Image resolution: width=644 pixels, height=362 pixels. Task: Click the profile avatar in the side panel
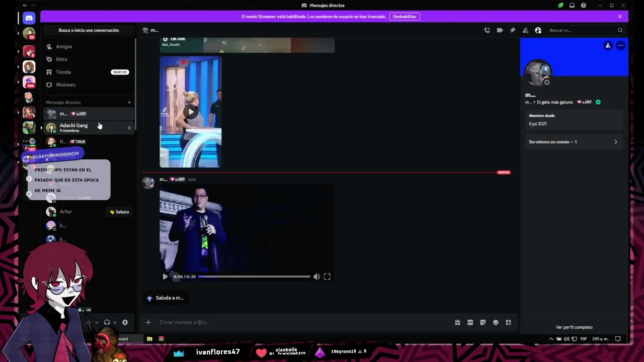pyautogui.click(x=538, y=73)
